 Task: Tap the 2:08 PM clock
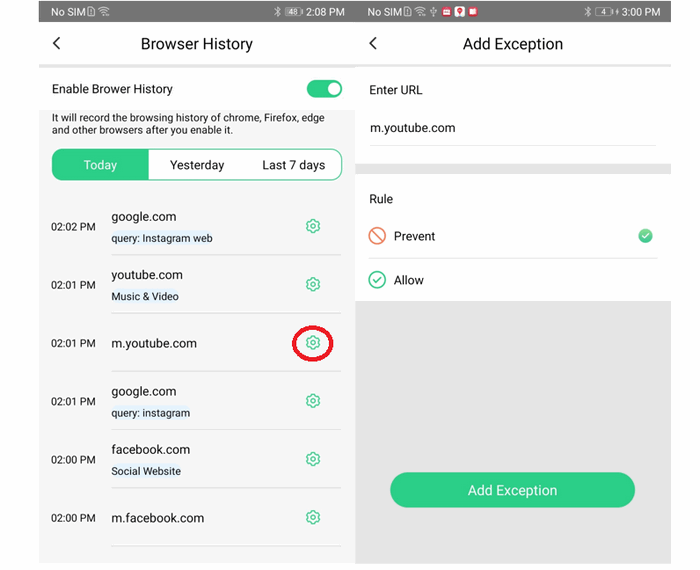point(325,12)
